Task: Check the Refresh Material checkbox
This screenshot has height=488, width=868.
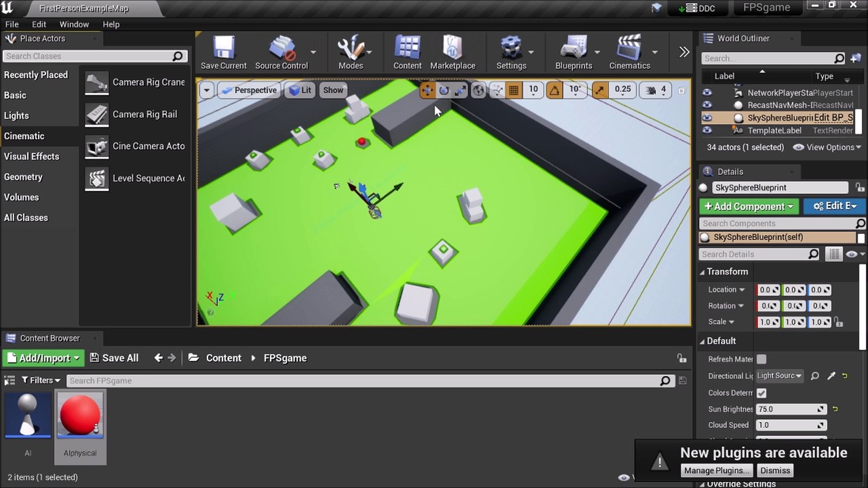Action: point(762,359)
